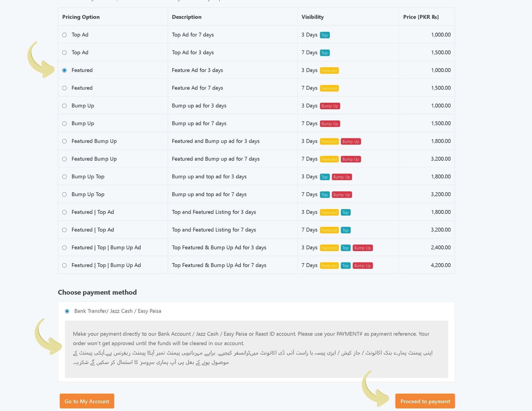Image resolution: width=532 pixels, height=411 pixels.
Task: Click the Proceed to payment button
Action: coord(425,401)
